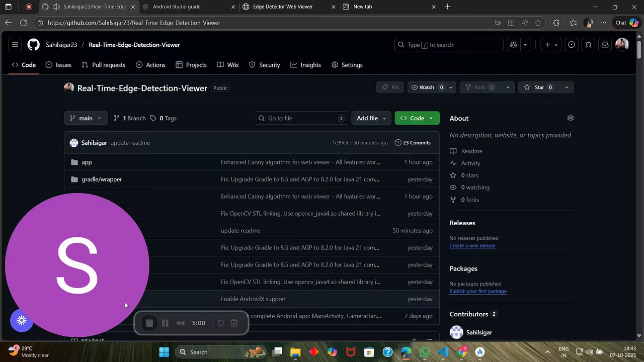This screenshot has width=644, height=362.
Task: Open GitHub homepage via Octocat logo
Action: pyautogui.click(x=33, y=45)
